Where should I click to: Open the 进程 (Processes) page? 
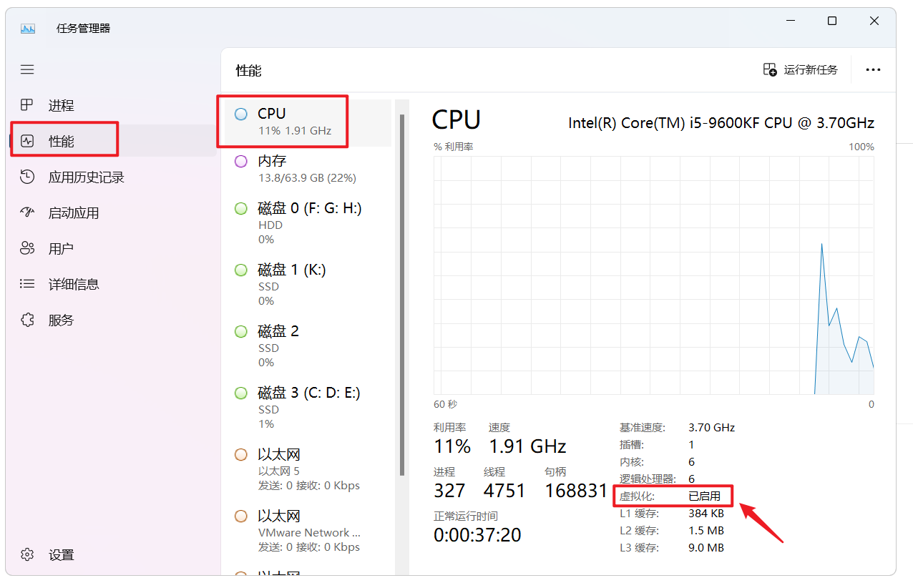(112, 105)
